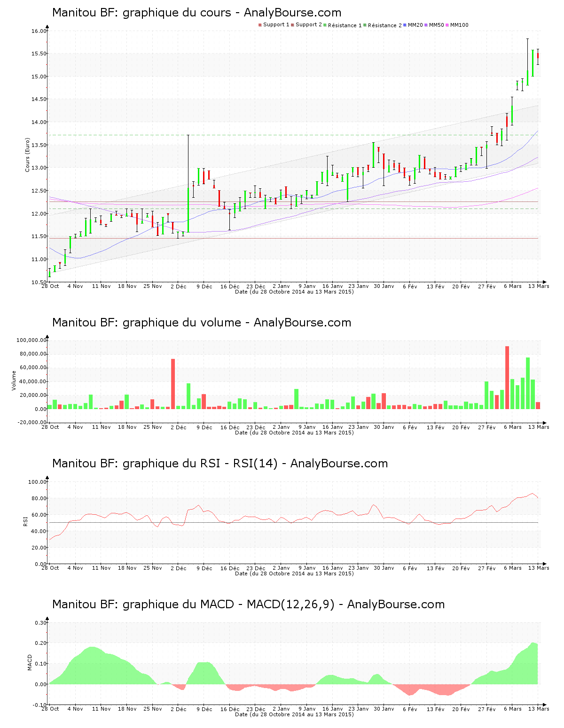
Task: Click the 13.50 value on price axis
Action: click(x=39, y=145)
